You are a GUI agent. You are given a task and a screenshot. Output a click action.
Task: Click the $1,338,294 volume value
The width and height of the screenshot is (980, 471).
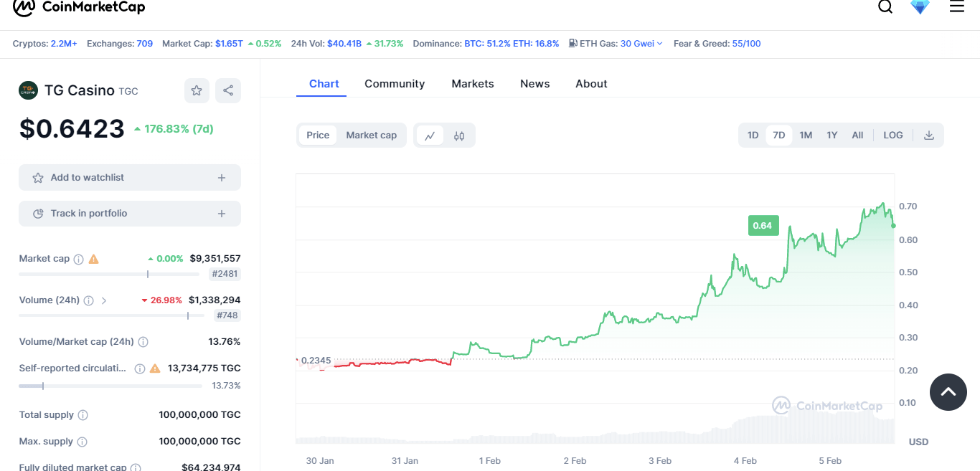click(x=215, y=300)
